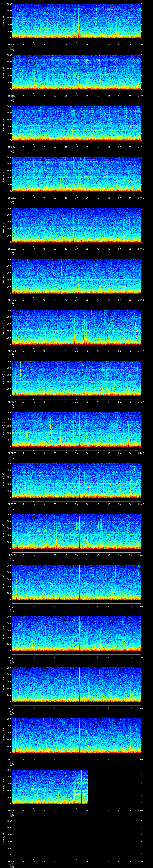Viewport: 153px width, 868px height.
Task: Click the 21:33:00 start time label
Action: tap(12, 504)
